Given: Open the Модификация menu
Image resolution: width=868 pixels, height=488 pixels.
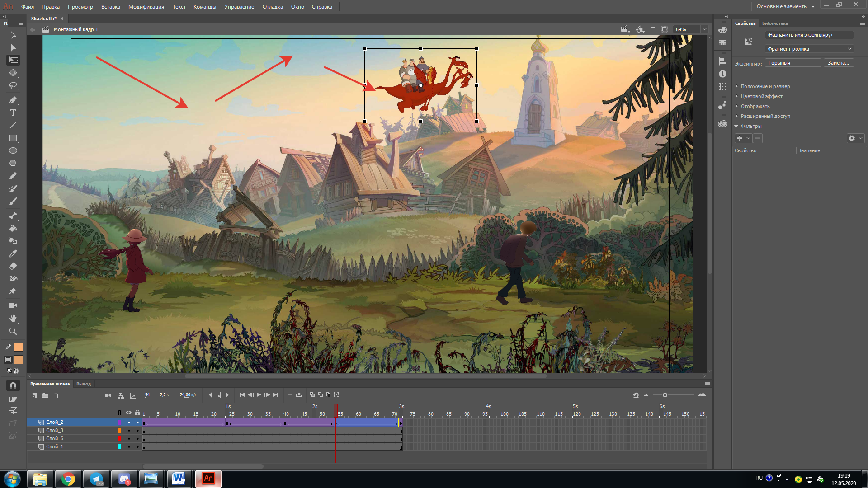Looking at the screenshot, I should (x=146, y=7).
